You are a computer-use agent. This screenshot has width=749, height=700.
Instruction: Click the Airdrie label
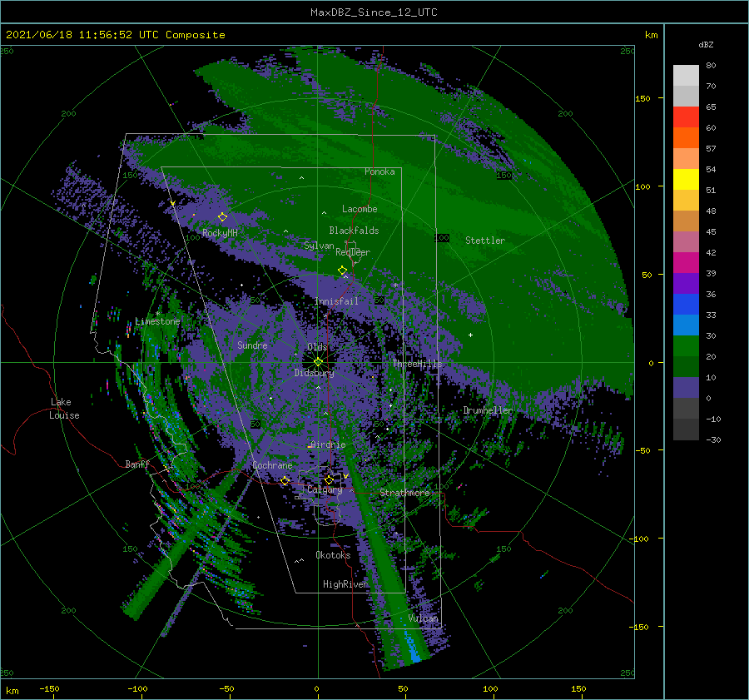[328, 444]
